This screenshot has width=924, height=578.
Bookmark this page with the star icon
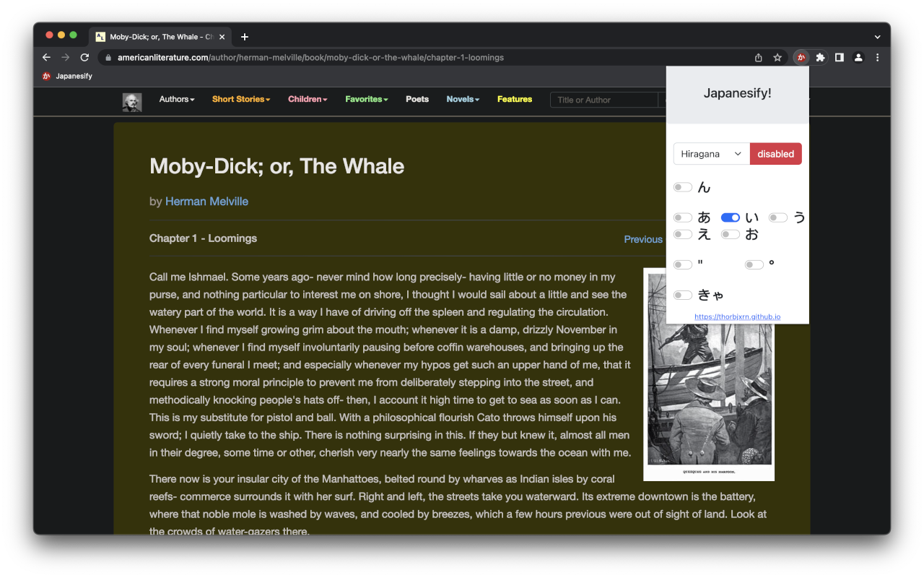pyautogui.click(x=777, y=58)
